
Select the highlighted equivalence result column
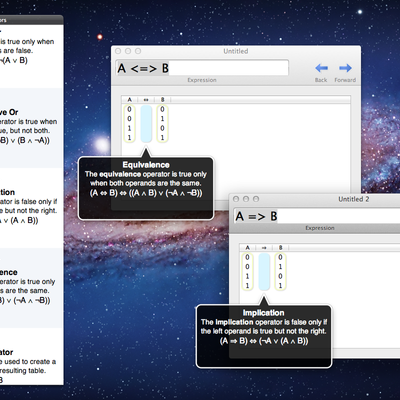click(x=146, y=124)
